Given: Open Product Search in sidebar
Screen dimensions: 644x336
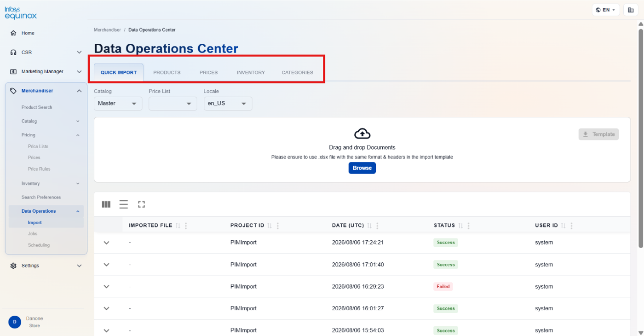Looking at the screenshot, I should (37, 107).
